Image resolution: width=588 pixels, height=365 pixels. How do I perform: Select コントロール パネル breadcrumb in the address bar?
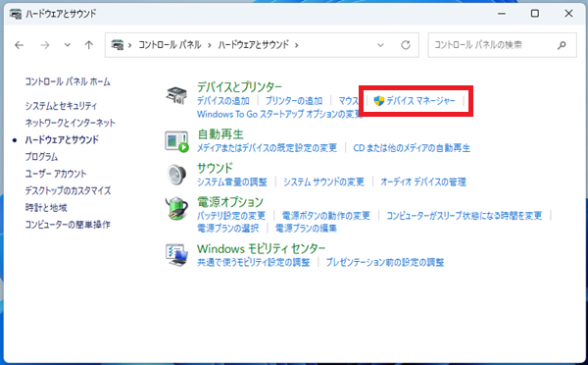pos(170,45)
